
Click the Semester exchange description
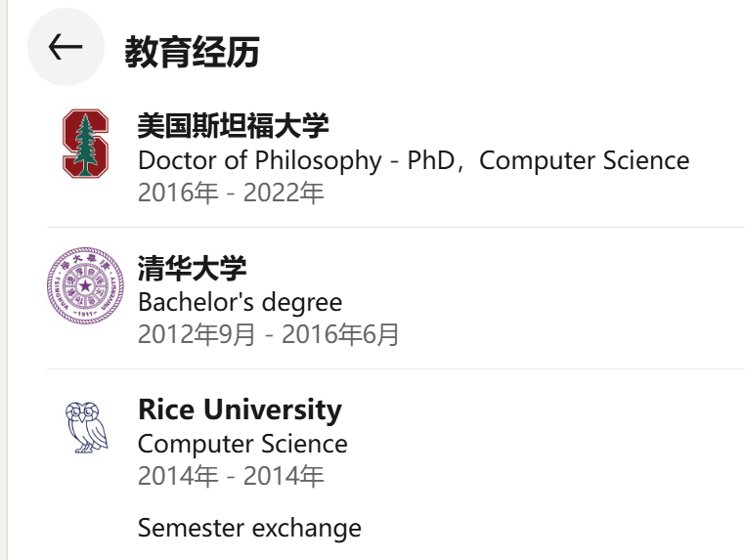click(x=249, y=529)
